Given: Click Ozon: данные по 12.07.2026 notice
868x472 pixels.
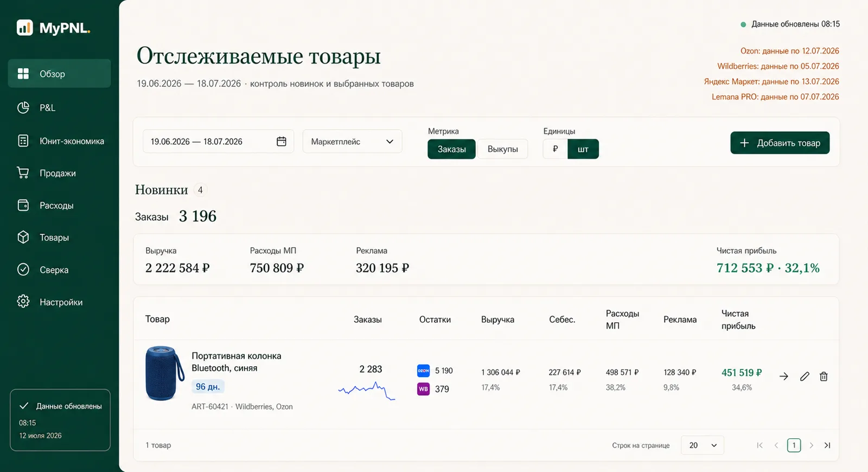Looking at the screenshot, I should (x=790, y=51).
